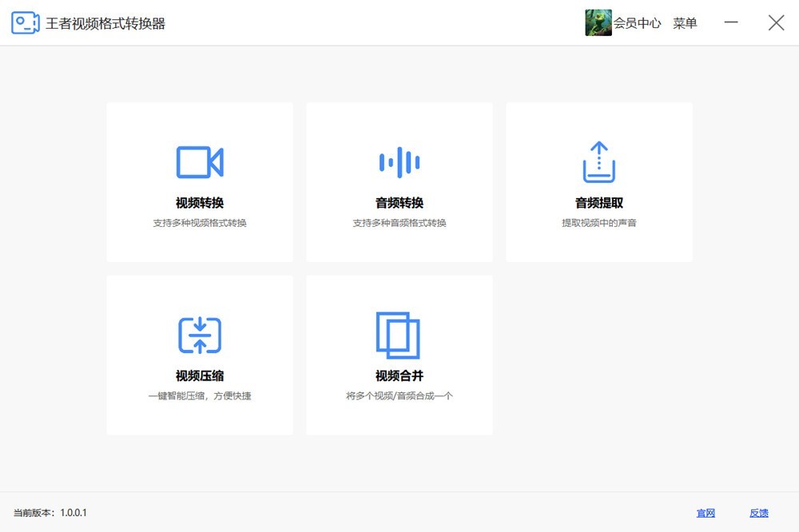This screenshot has height=532, width=799.
Task: Click the user avatar picture
Action: tap(598, 23)
